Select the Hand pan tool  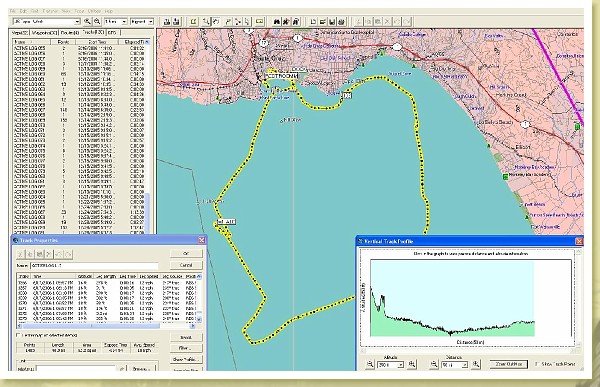(x=216, y=22)
